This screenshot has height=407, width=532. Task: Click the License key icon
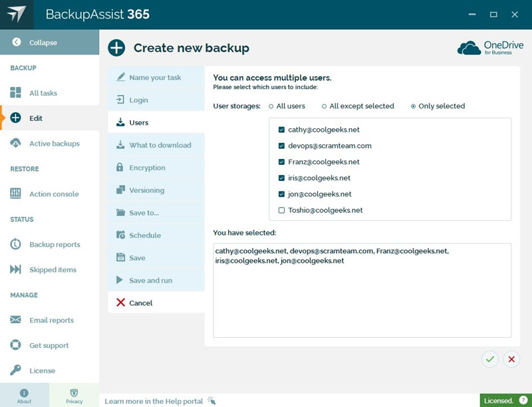pyautogui.click(x=15, y=370)
